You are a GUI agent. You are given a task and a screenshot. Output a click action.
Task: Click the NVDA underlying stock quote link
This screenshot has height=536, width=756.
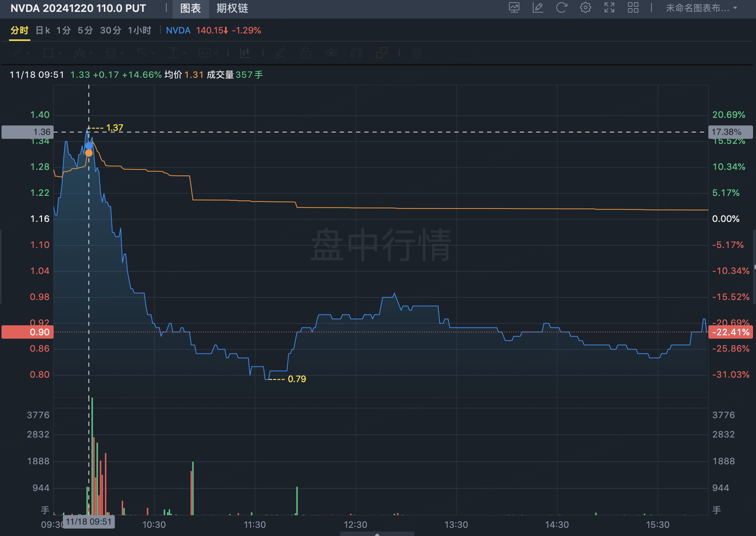pos(178,30)
